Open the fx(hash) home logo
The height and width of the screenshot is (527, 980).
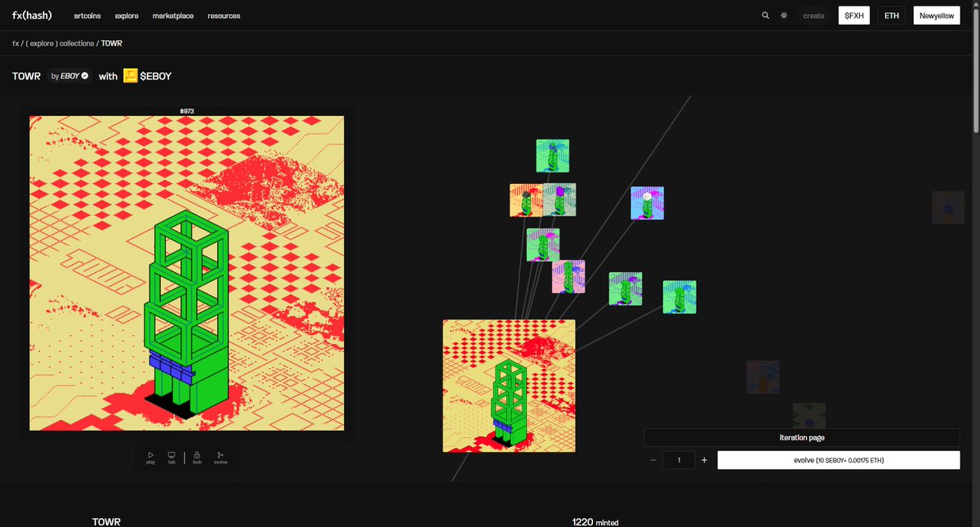tap(32, 16)
